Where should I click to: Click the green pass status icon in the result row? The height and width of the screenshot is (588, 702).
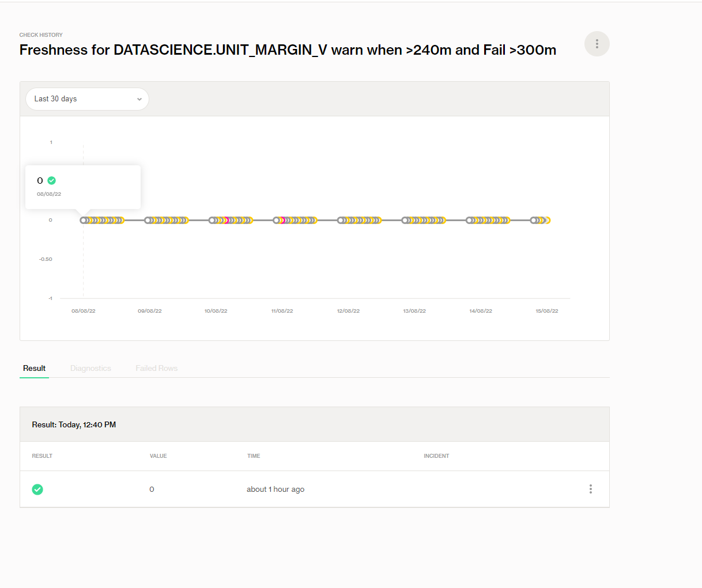[x=37, y=489]
